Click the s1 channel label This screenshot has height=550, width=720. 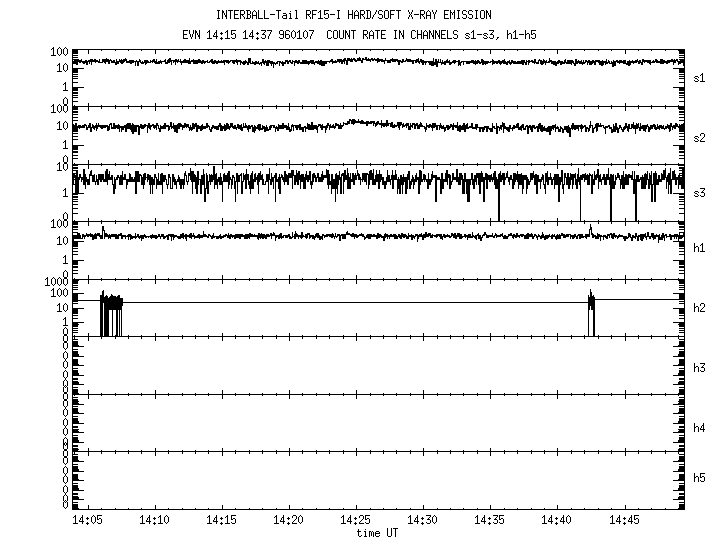[x=700, y=77]
